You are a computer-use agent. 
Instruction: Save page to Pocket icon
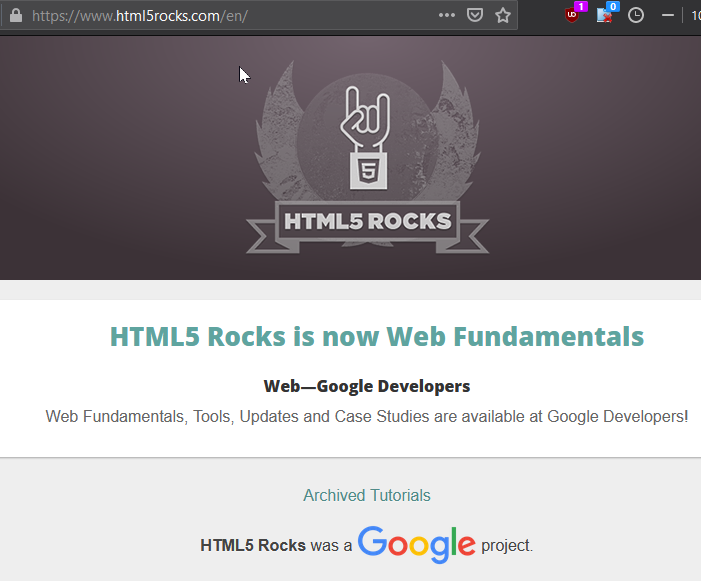pos(474,16)
